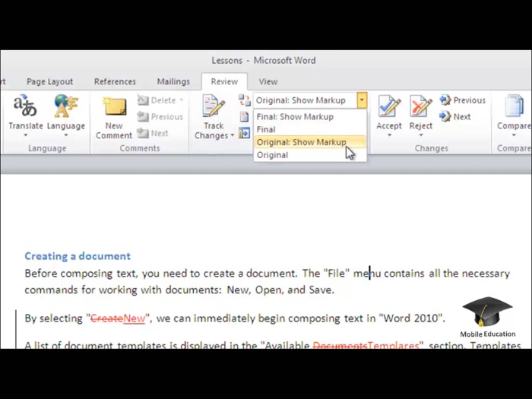The height and width of the screenshot is (399, 532).
Task: Switch to the Page Layout tab
Action: [49, 81]
